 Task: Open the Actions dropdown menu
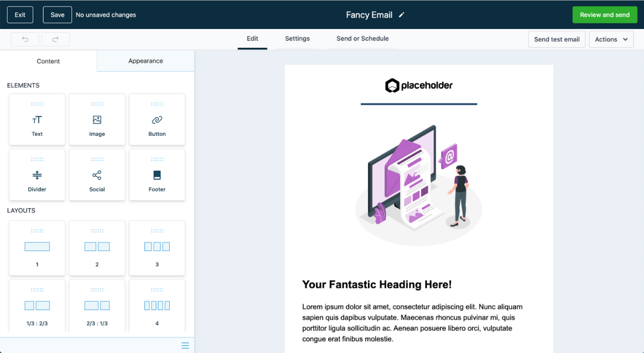(611, 39)
